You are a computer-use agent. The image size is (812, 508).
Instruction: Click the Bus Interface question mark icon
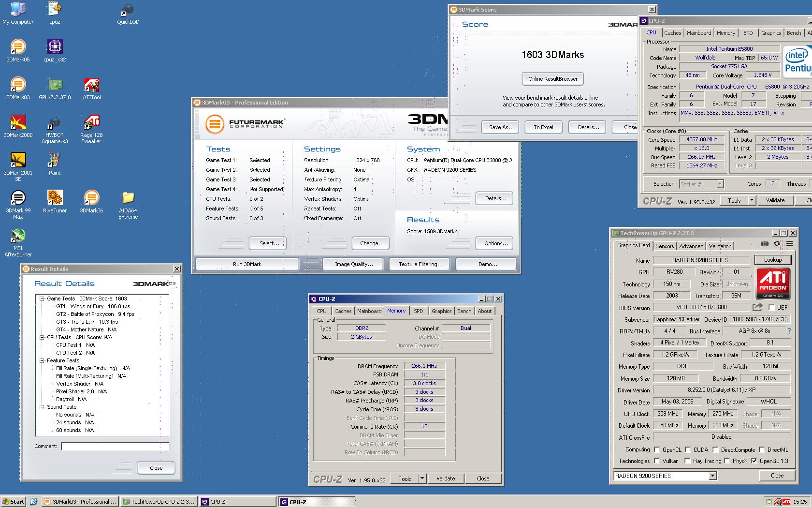(x=789, y=331)
